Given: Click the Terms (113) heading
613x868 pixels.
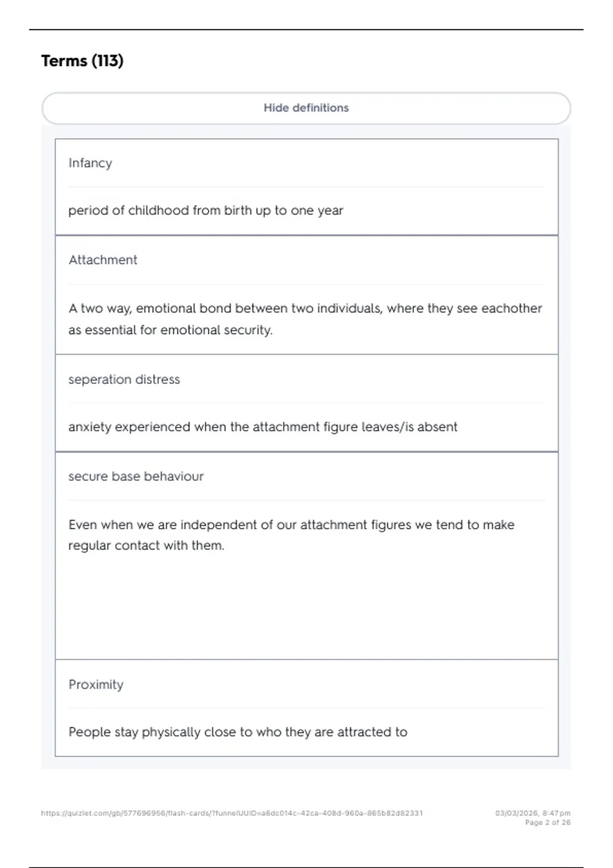Looking at the screenshot, I should click(x=82, y=61).
